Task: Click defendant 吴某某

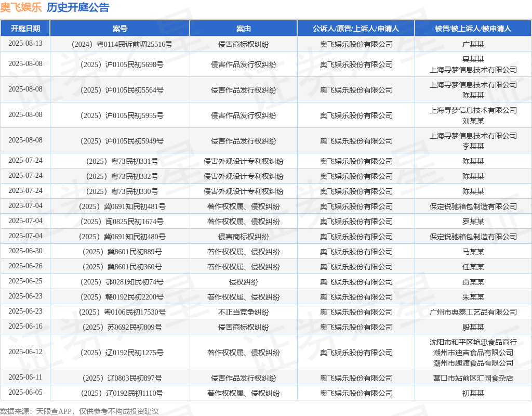Action: [473, 59]
